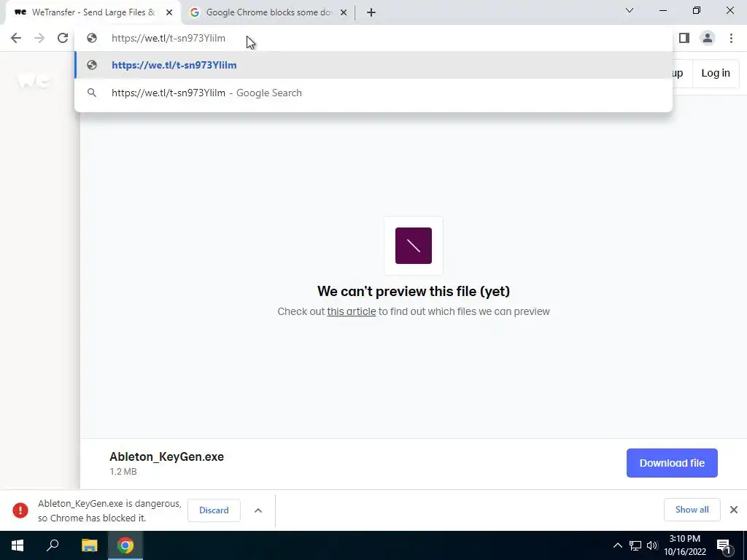Open the notification center icon
Viewport: 747px width, 560px height.
tap(724, 545)
